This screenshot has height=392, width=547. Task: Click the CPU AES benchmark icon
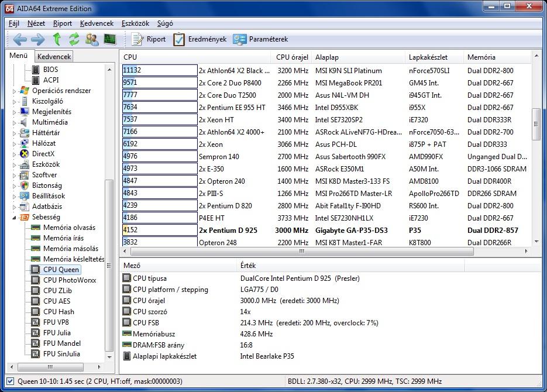tap(36, 301)
